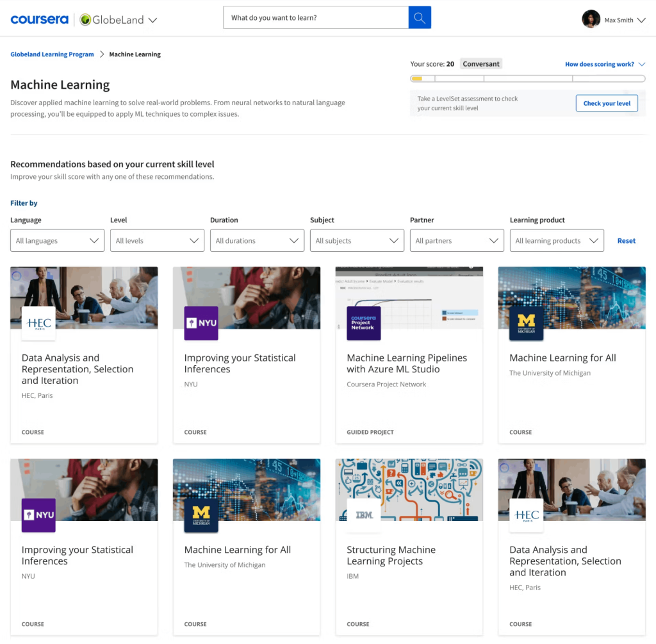
Task: Open top-row Machine Learning for All title
Action: pyautogui.click(x=562, y=358)
